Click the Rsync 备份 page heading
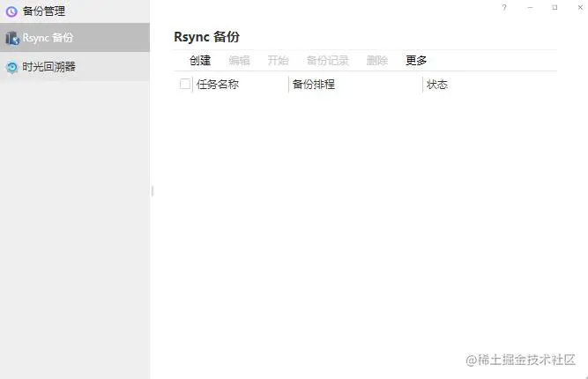Image resolution: width=588 pixels, height=379 pixels. click(206, 37)
